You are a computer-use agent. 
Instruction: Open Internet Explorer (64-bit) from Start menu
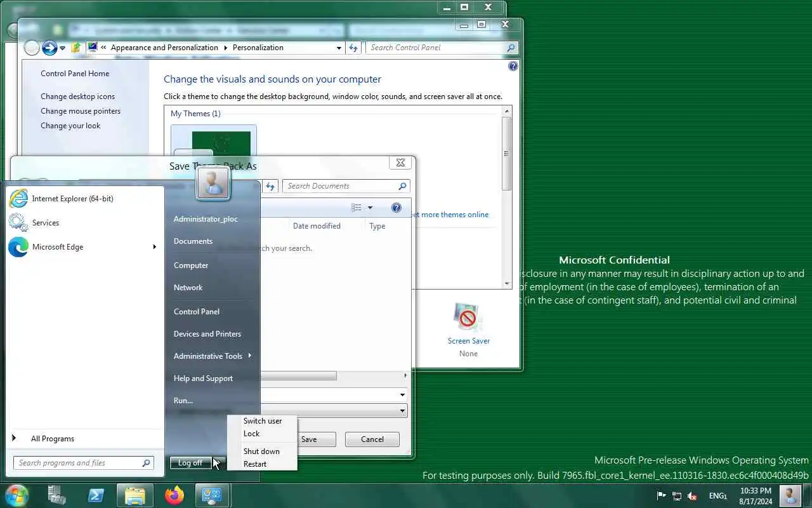pos(84,199)
